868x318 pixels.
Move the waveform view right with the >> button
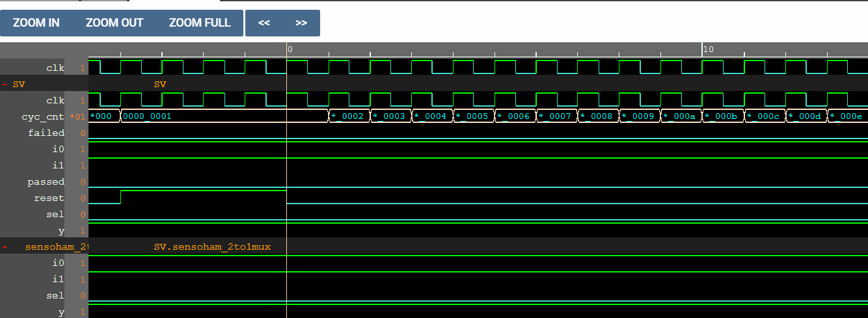[301, 23]
